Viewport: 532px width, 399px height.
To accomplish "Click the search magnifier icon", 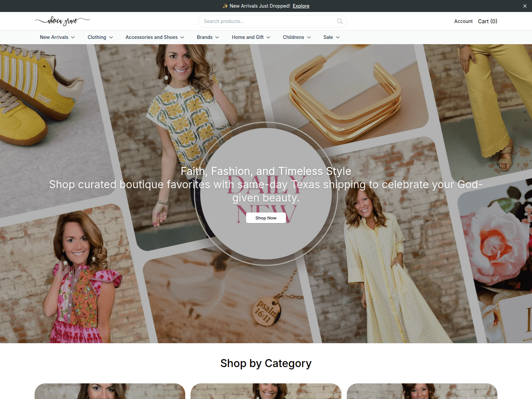I will click(x=339, y=21).
